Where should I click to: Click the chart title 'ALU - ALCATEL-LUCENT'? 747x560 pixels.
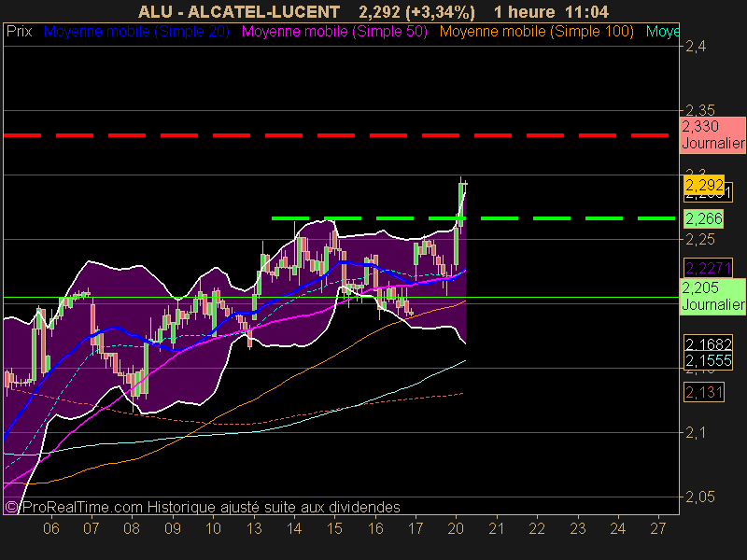[x=239, y=12]
